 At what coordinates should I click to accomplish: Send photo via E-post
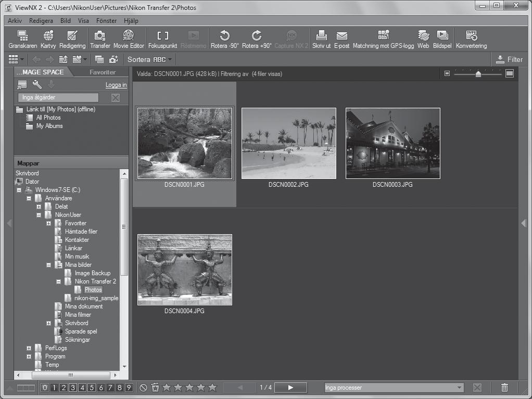[x=341, y=40]
